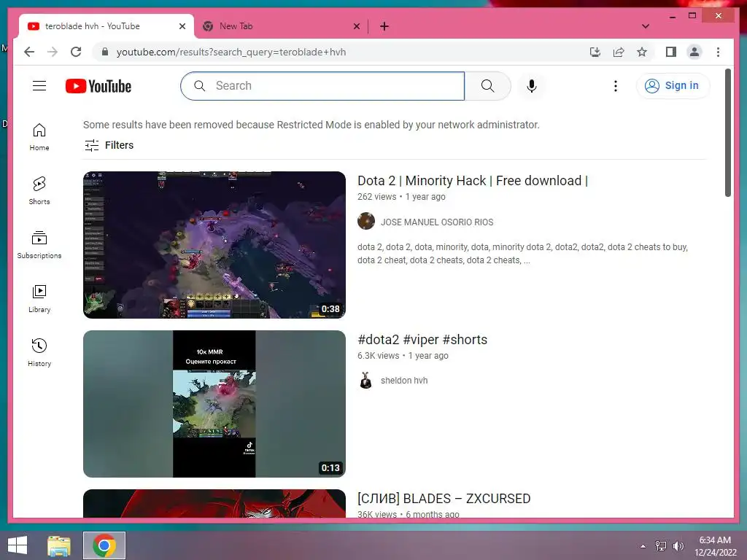Open #dota2 #viper #shorts video title
The height and width of the screenshot is (560, 747).
coord(422,340)
